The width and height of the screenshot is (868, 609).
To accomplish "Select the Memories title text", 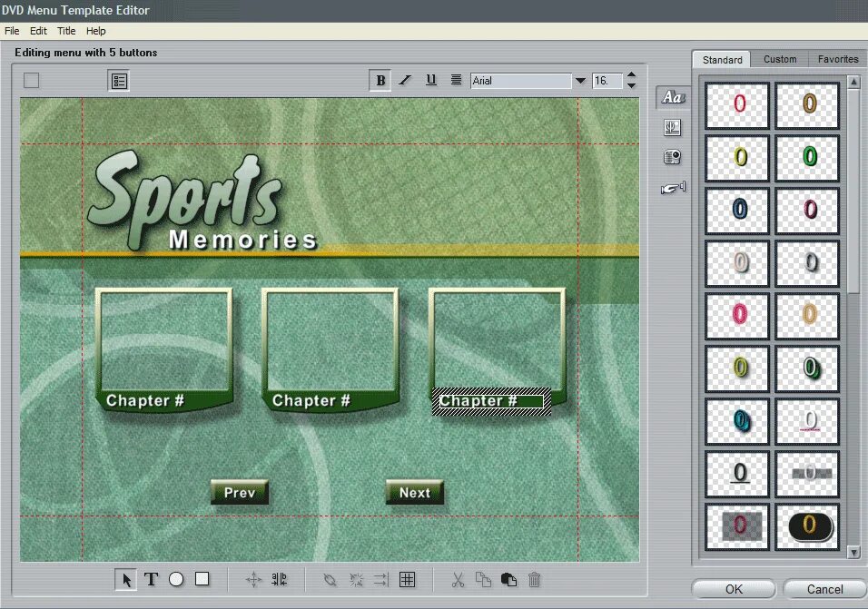I will tap(243, 240).
